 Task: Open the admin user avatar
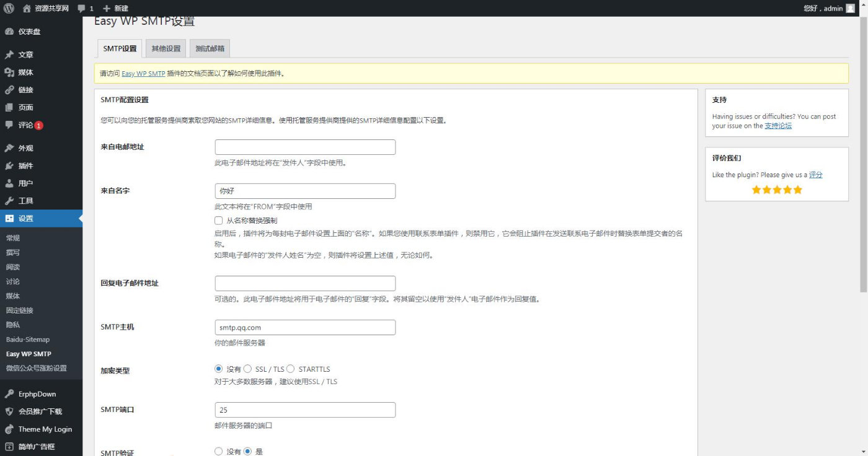850,8
